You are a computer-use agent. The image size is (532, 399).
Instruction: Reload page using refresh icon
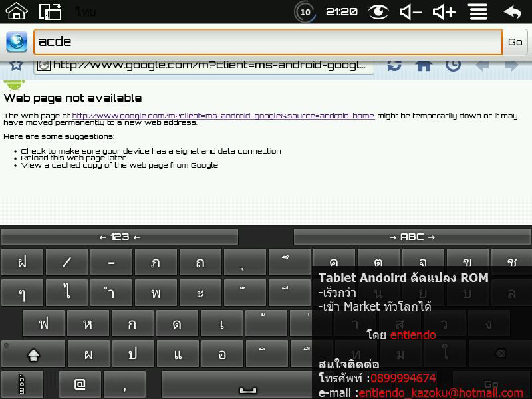coord(394,65)
